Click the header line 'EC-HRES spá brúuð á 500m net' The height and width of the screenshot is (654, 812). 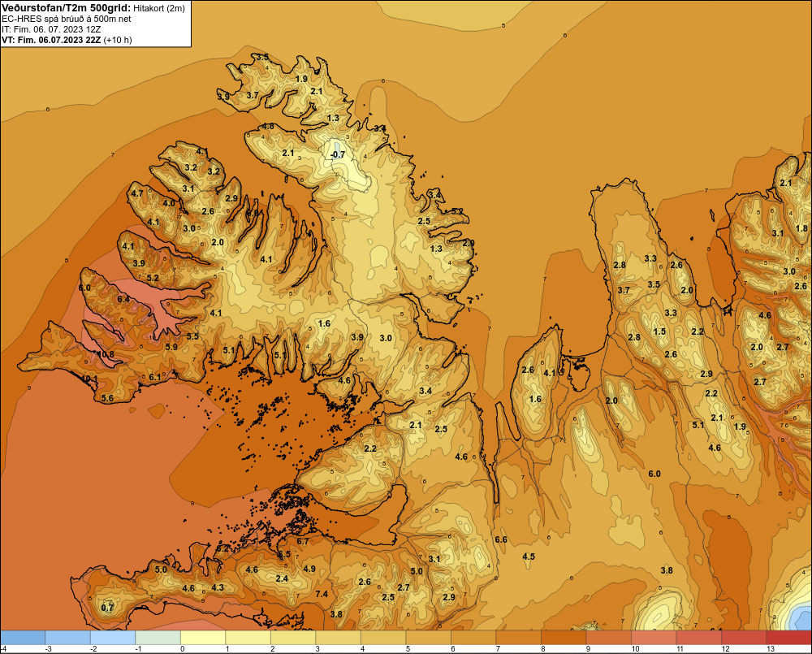[67, 19]
